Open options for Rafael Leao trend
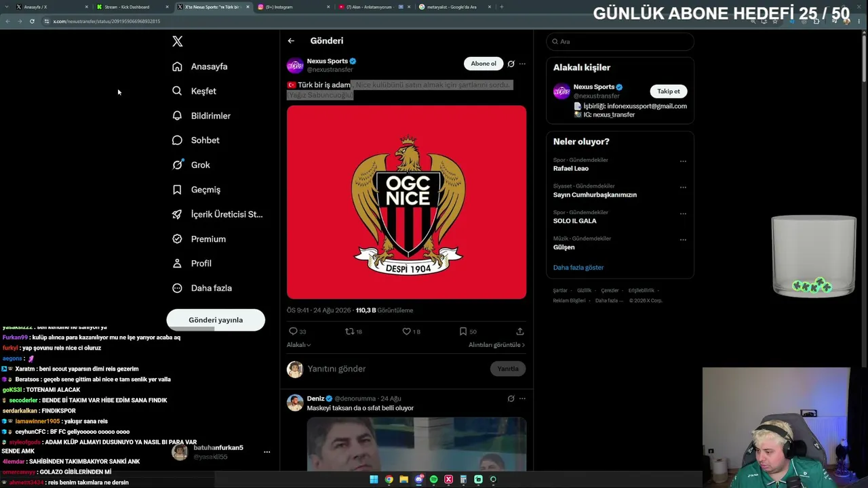 (x=683, y=161)
